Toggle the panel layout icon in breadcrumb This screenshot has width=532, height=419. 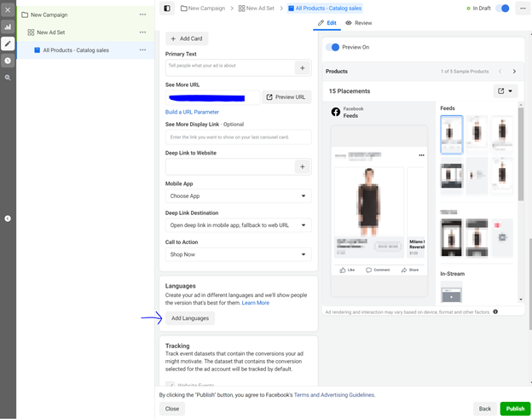(167, 9)
